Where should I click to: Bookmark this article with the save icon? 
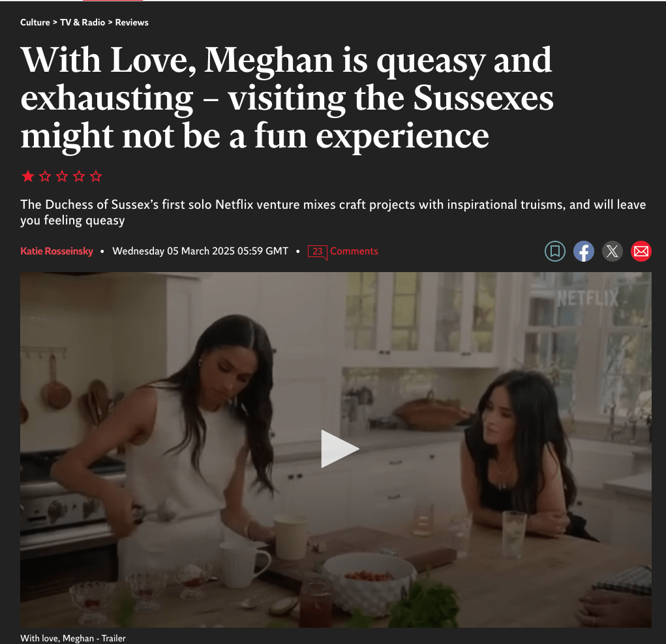[554, 251]
